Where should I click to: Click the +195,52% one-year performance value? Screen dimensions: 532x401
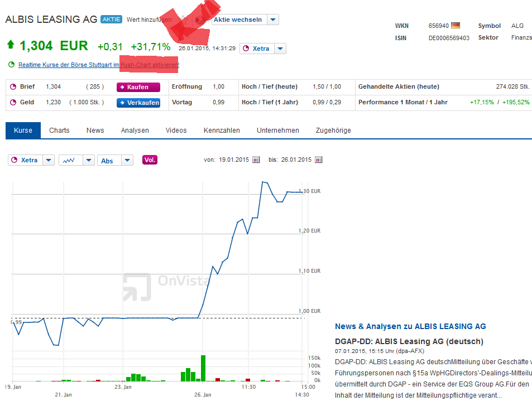516,102
